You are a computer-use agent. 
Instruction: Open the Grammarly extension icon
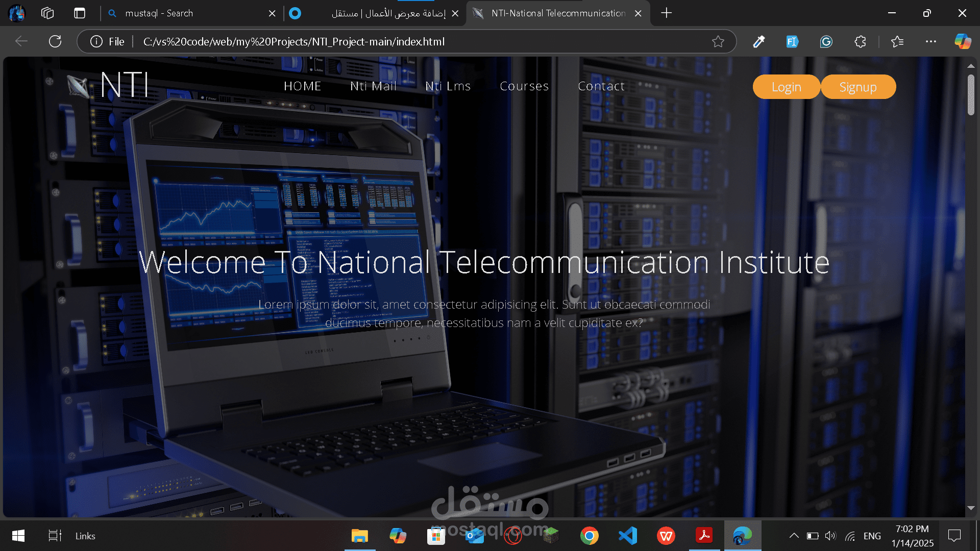pyautogui.click(x=826, y=41)
